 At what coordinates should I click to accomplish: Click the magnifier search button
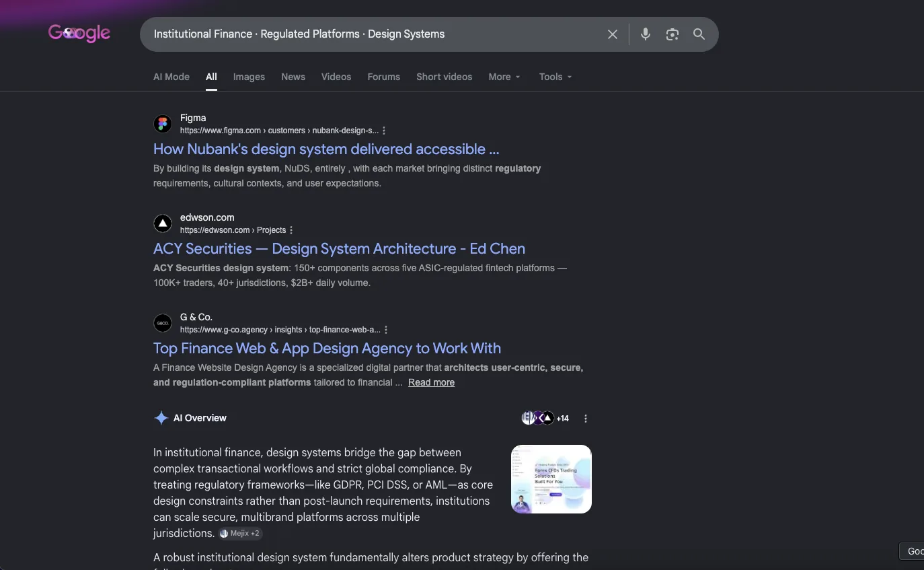pos(699,34)
